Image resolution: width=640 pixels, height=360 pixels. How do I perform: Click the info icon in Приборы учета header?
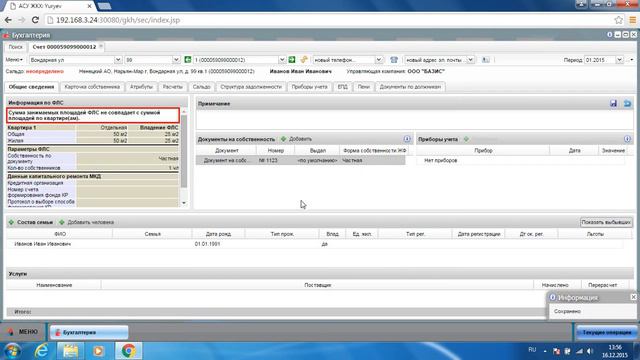(x=627, y=139)
